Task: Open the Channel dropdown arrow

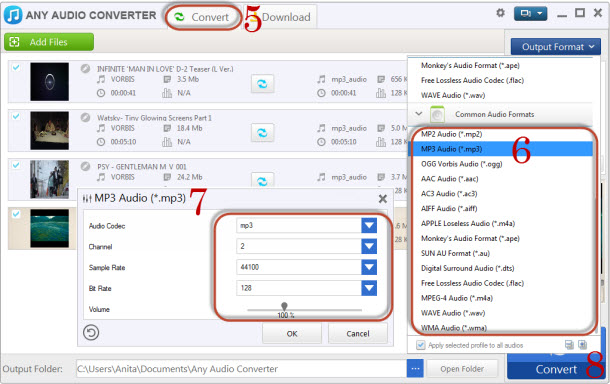Action: click(369, 246)
